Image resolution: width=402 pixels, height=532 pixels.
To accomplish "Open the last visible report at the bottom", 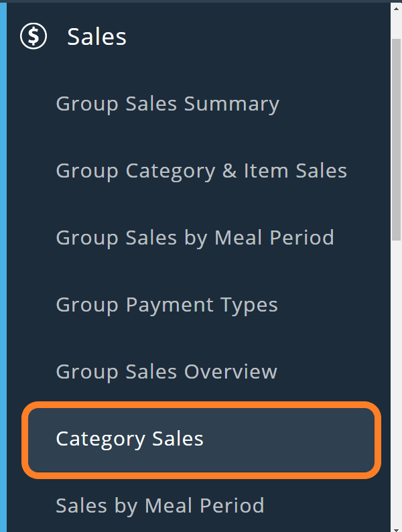I will pyautogui.click(x=159, y=505).
